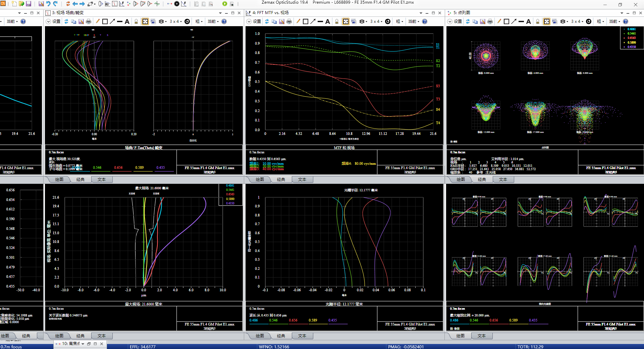Click the 绘图 tab under the spot diagram
This screenshot has width=644, height=349.
(461, 180)
